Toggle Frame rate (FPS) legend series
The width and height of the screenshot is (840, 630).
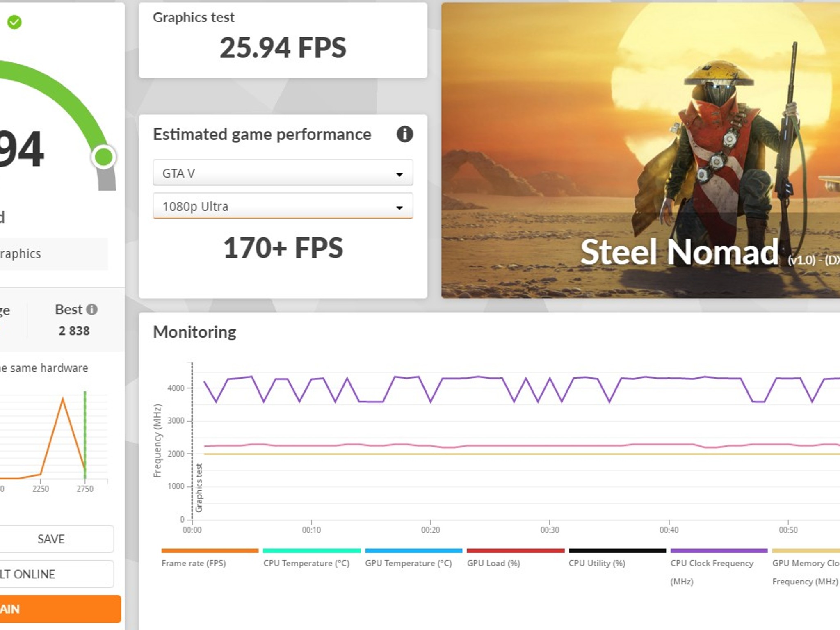(210, 558)
